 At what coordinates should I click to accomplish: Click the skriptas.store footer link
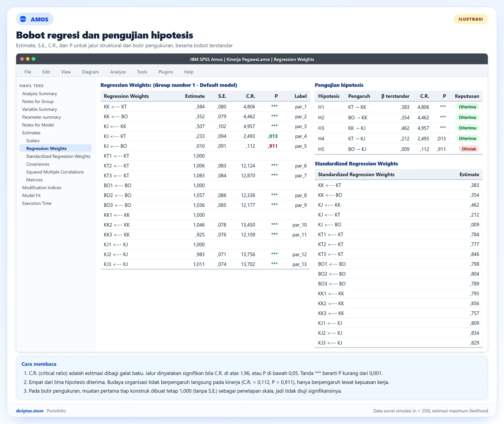(30, 411)
